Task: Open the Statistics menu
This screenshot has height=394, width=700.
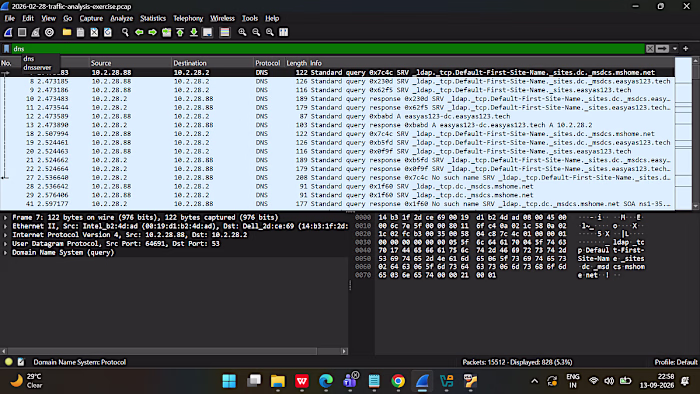Action: 153,18
